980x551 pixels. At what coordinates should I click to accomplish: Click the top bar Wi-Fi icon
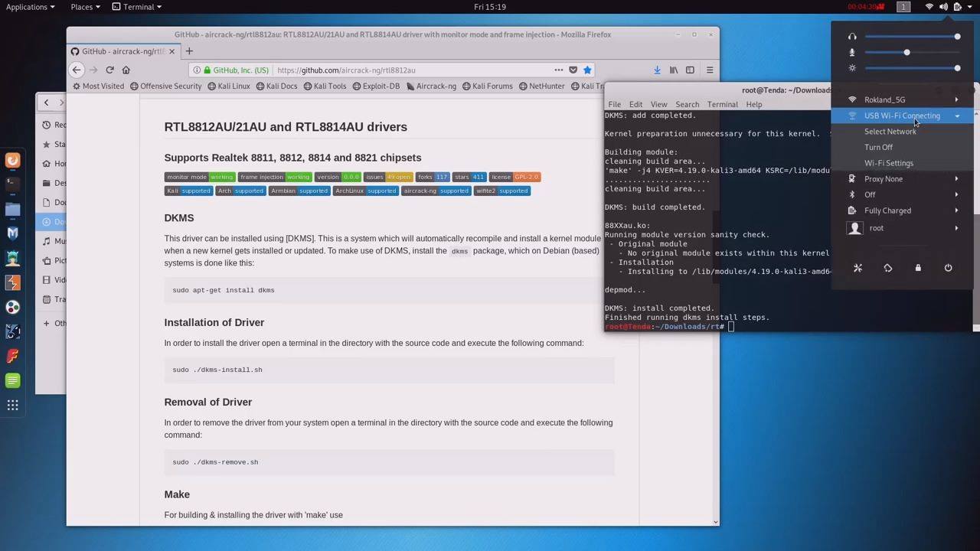(x=929, y=7)
